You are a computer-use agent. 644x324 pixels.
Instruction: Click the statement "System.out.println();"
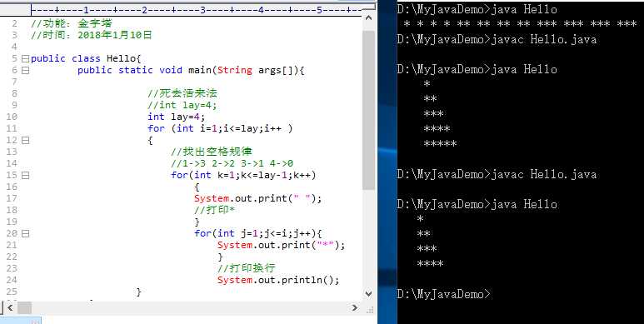(x=278, y=280)
